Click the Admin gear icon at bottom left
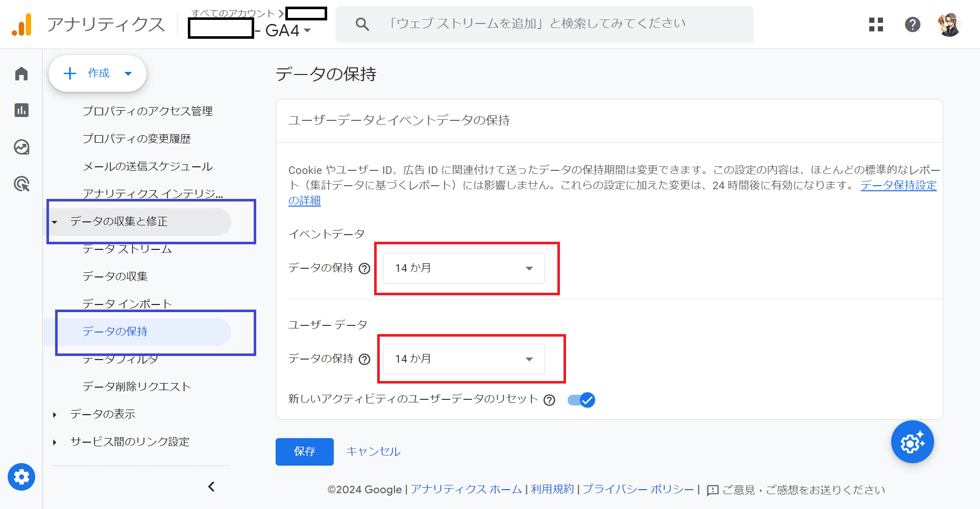 21,477
